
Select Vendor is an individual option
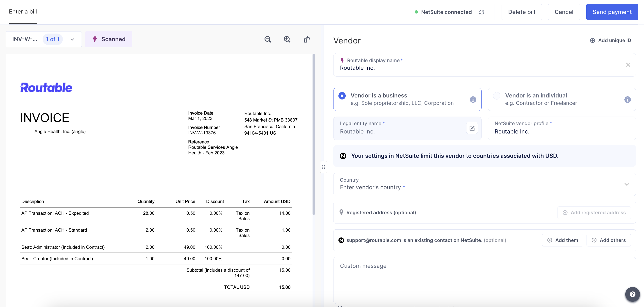(x=562, y=99)
